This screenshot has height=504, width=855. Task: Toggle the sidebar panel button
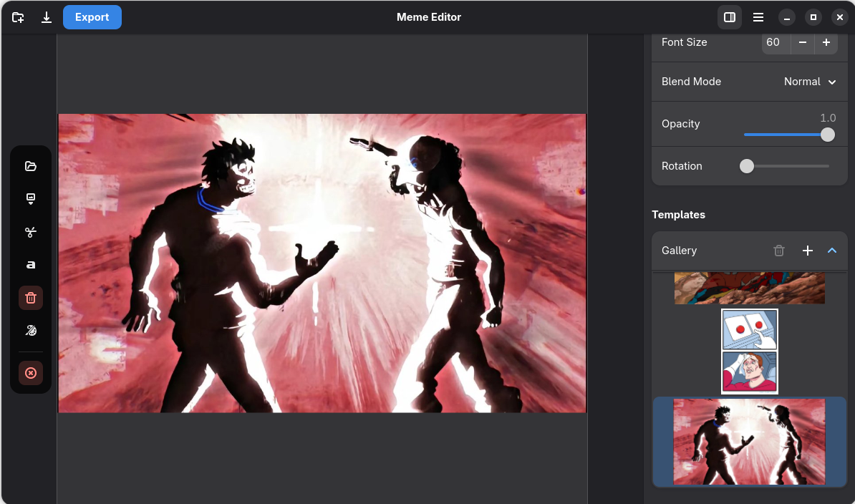pos(730,17)
